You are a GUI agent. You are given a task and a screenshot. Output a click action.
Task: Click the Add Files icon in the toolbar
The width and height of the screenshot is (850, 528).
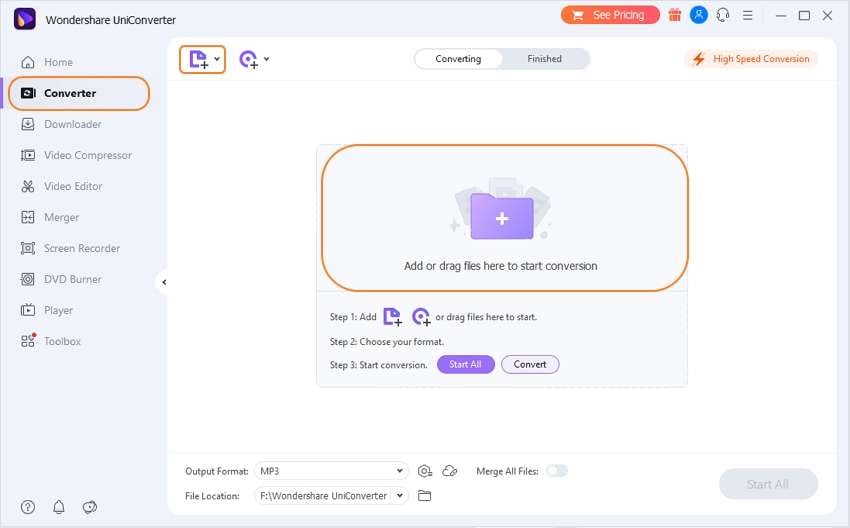198,59
